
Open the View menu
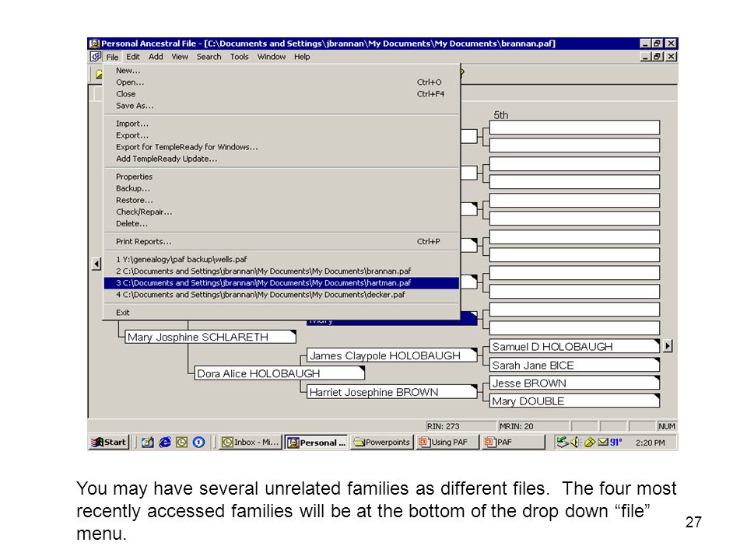180,57
